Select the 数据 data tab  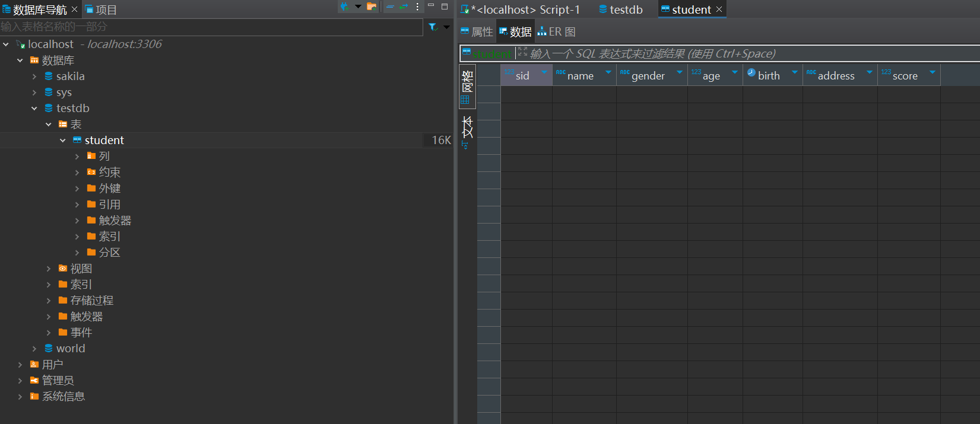click(x=515, y=32)
